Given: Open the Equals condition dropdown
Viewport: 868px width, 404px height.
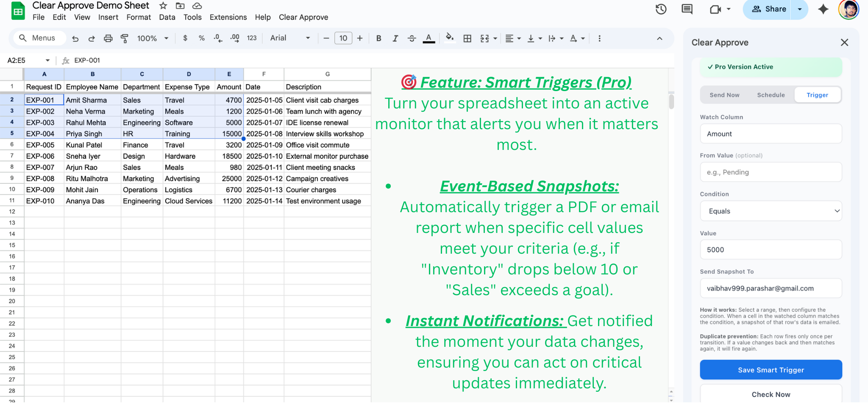Looking at the screenshot, I should pos(771,211).
